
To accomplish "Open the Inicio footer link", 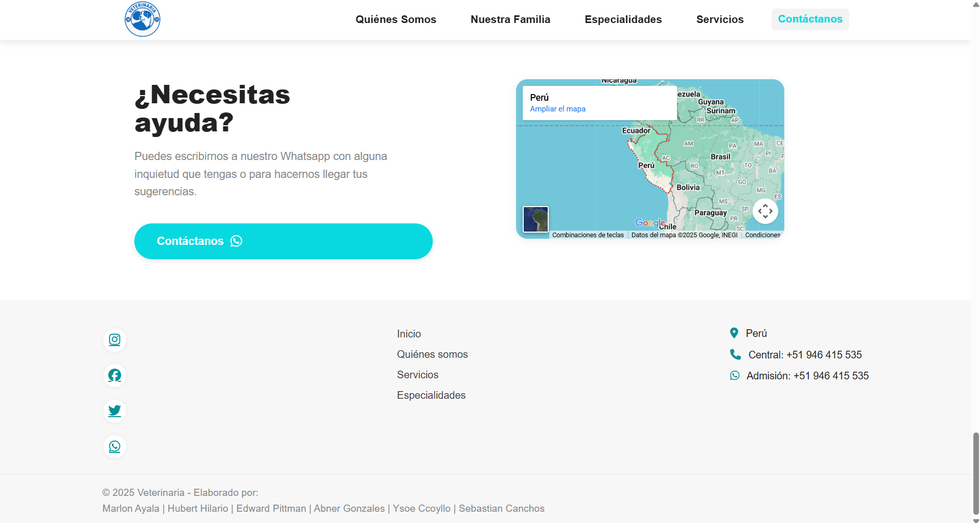I will (409, 334).
